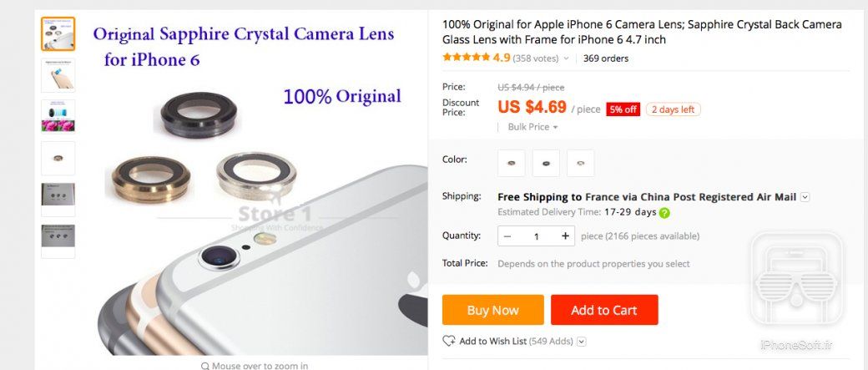Expand the Bulk Price dropdown
The width and height of the screenshot is (868, 370).
click(532, 127)
